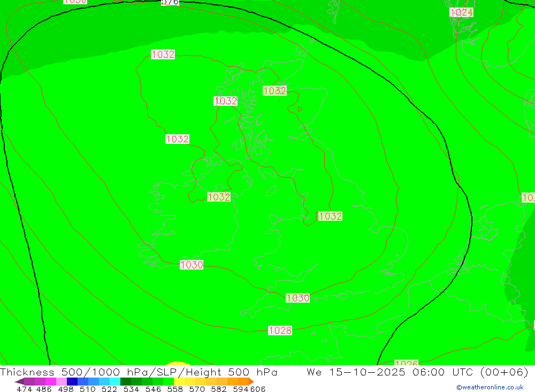Click the 1028 isobar pressure label

[x=280, y=330]
